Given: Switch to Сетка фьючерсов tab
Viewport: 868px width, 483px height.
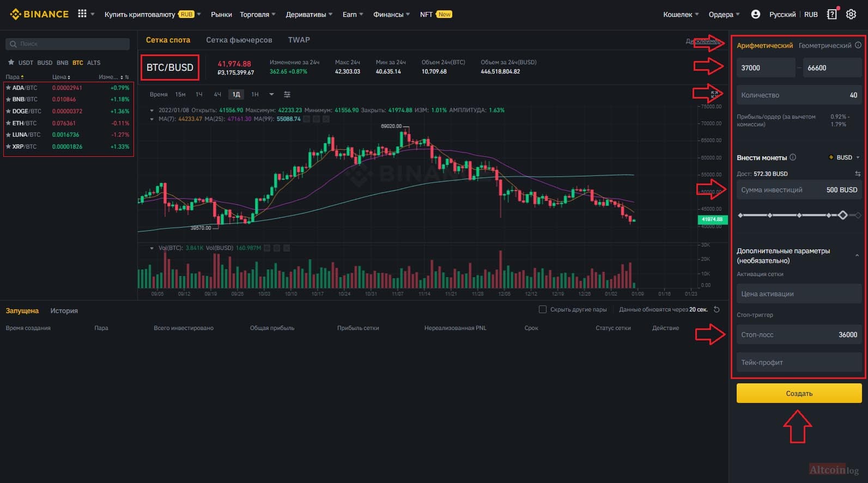Looking at the screenshot, I should point(239,40).
